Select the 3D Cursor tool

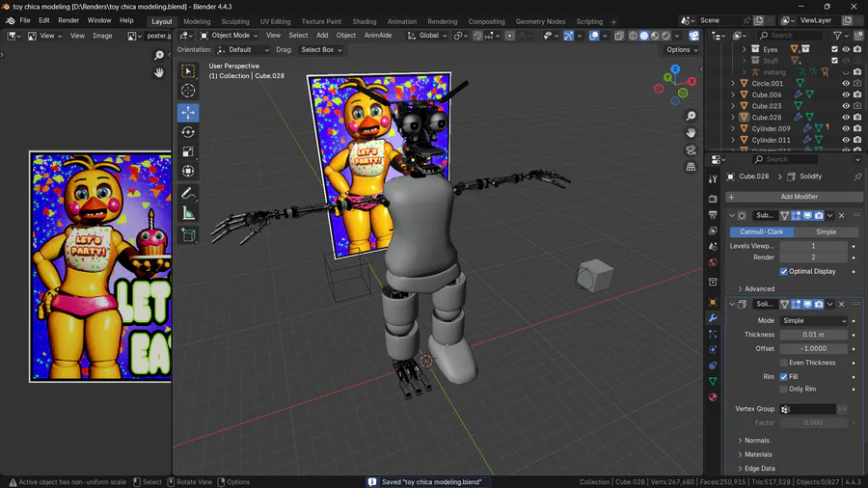click(x=188, y=91)
